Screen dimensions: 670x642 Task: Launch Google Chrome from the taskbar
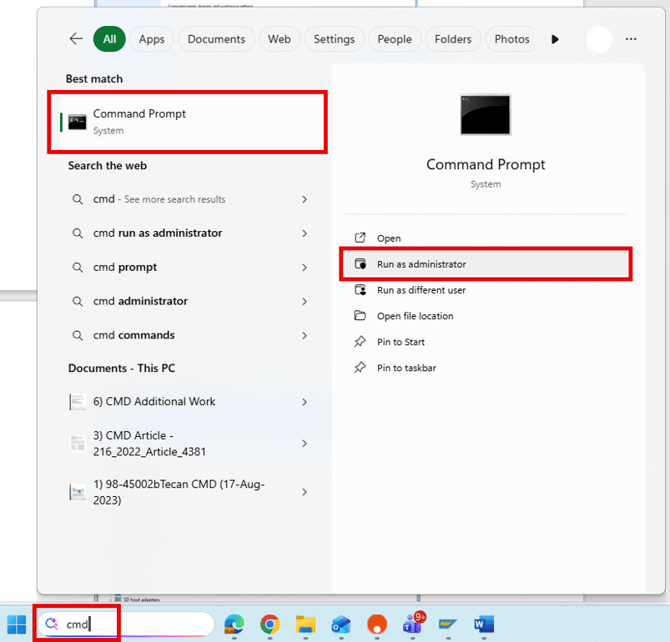point(270,624)
